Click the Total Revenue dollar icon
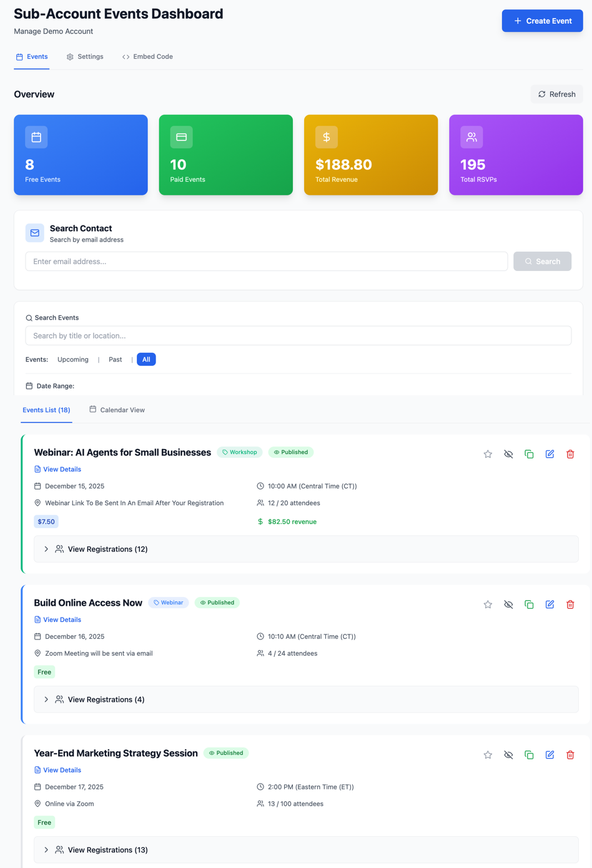 pyautogui.click(x=327, y=137)
